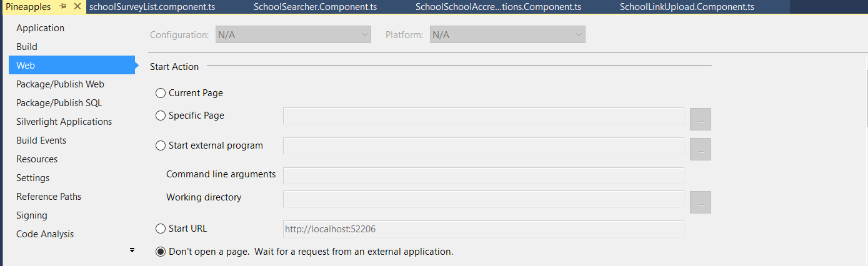Choose Start external program option
868x266 pixels.
[161, 145]
